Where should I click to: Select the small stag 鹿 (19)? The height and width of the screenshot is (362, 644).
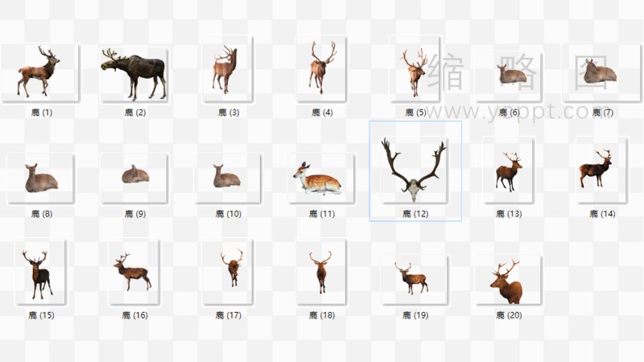point(415,278)
